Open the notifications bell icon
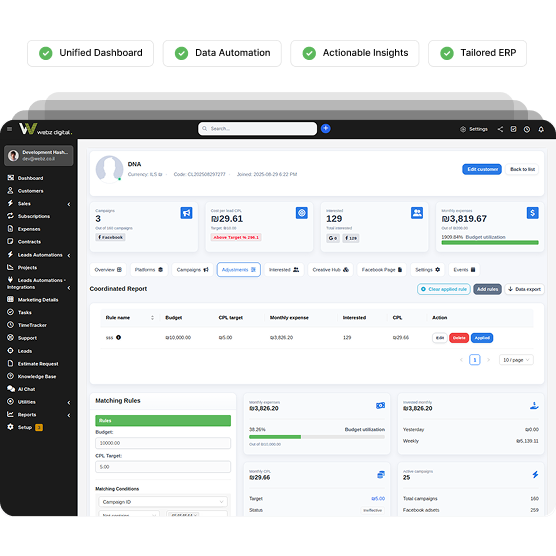The image size is (556, 556). pyautogui.click(x=541, y=129)
